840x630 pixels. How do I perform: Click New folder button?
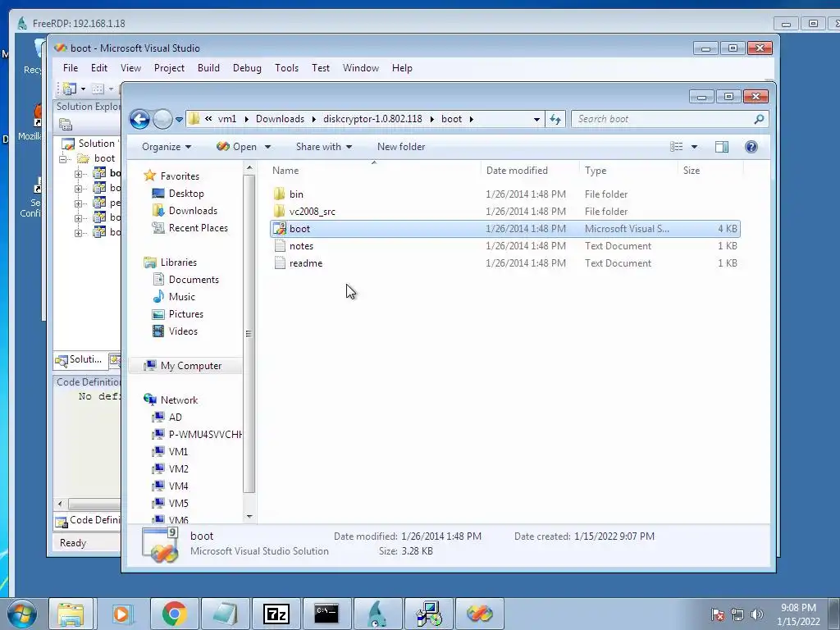[x=401, y=147]
